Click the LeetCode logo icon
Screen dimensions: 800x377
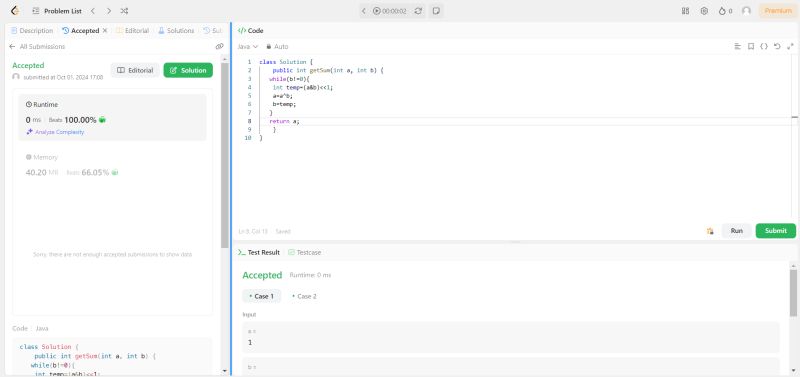click(x=15, y=11)
